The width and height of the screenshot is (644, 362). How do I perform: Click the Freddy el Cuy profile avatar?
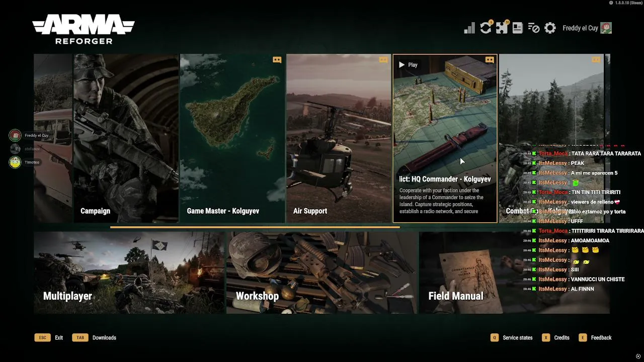[606, 28]
